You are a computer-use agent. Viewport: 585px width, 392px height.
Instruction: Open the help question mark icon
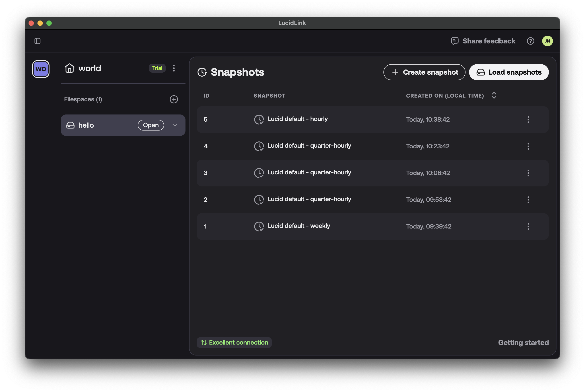point(530,41)
